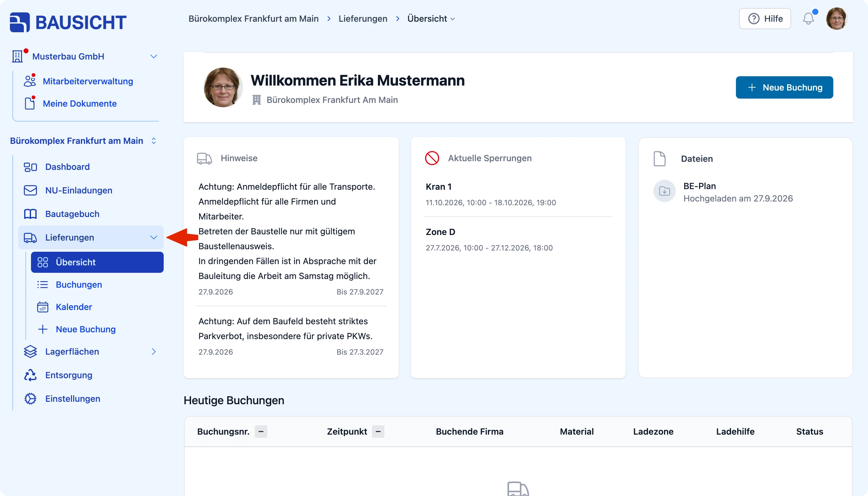Click the BE-Plan file name

pos(699,186)
